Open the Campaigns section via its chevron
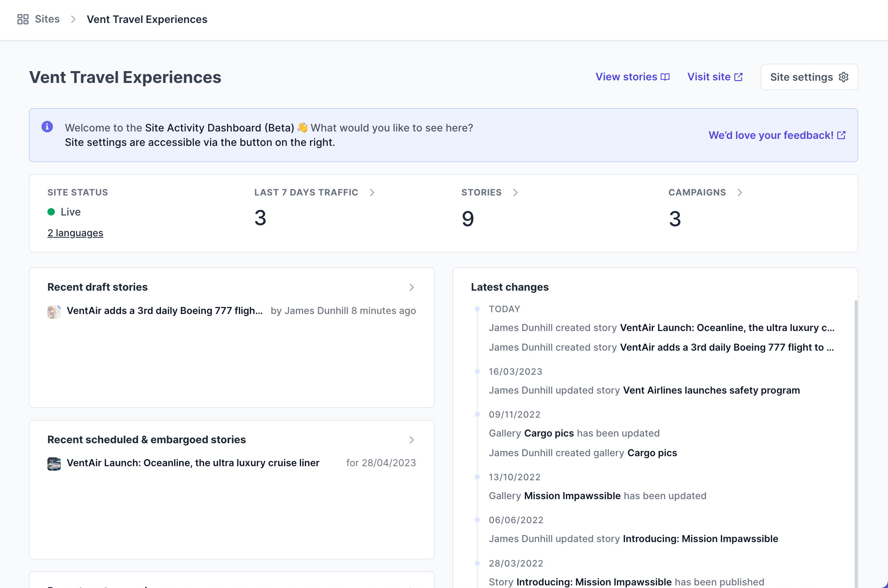This screenshot has width=888, height=588. [740, 193]
